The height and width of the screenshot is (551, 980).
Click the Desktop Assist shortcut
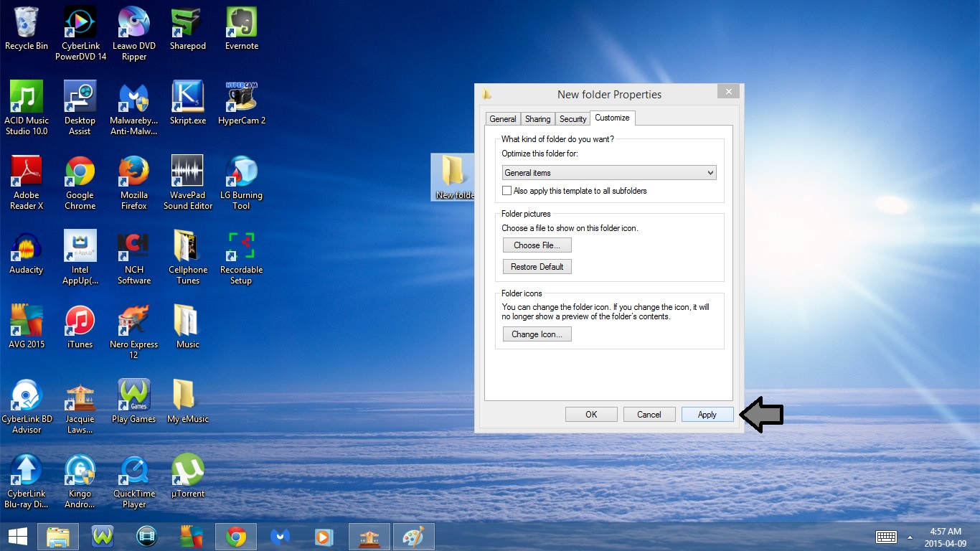tap(80, 108)
